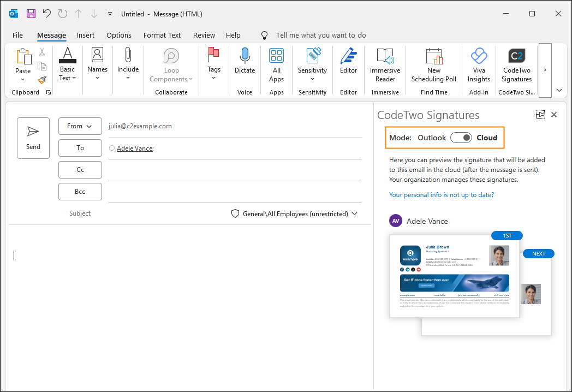Pin or resize the CodeTwo Signatures pane
This screenshot has width=572, height=392.
[x=540, y=115]
